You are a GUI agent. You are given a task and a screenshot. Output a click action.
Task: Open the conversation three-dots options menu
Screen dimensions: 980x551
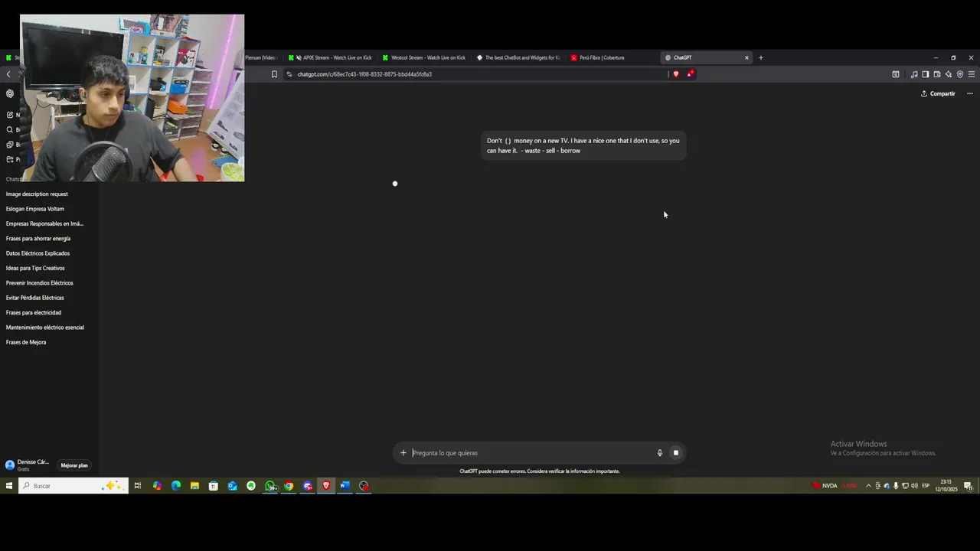click(x=970, y=93)
